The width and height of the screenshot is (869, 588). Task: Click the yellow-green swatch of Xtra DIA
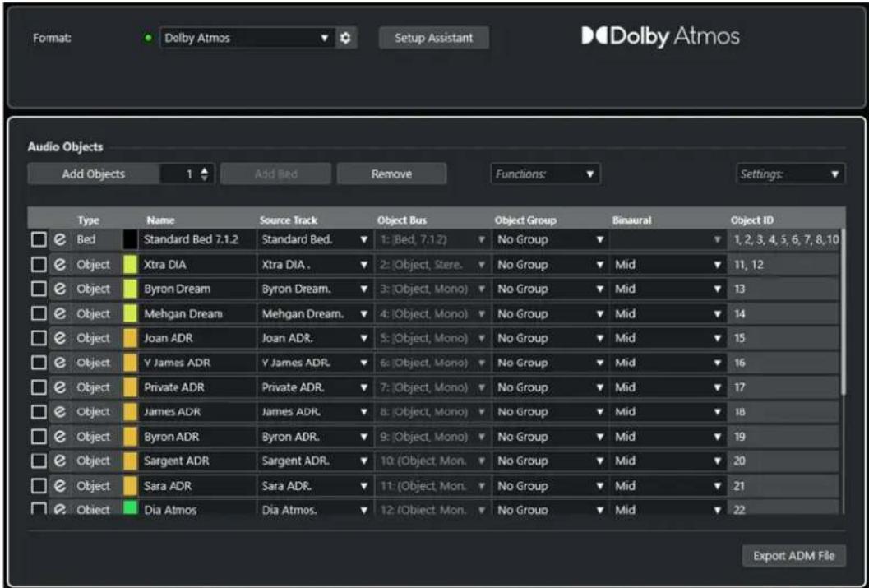pos(130,264)
